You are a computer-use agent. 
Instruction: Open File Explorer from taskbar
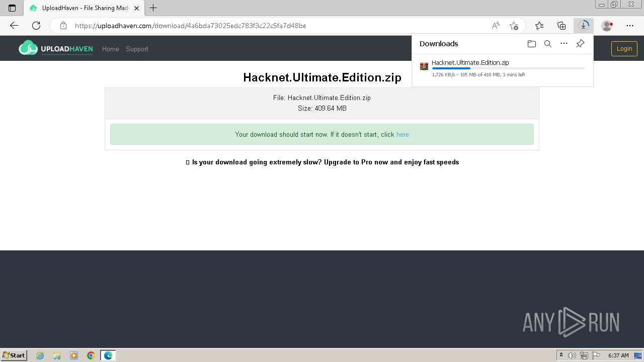[x=57, y=355]
